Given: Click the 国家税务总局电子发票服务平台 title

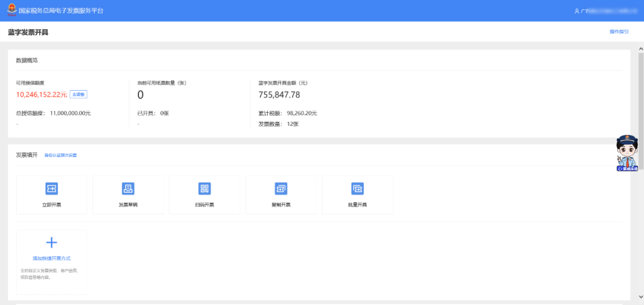Looking at the screenshot, I should 61,11.
